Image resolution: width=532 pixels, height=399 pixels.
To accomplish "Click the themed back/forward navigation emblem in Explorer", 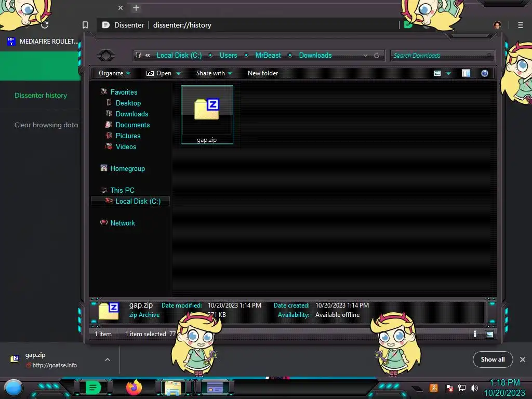I will [106, 55].
